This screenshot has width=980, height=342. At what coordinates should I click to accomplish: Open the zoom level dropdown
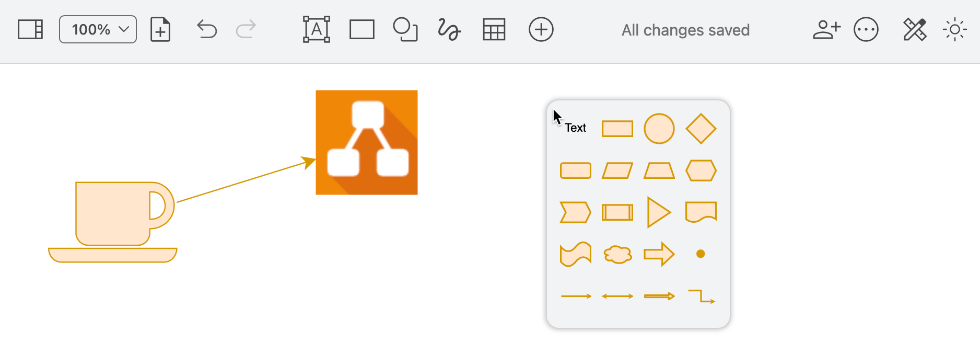click(x=97, y=29)
